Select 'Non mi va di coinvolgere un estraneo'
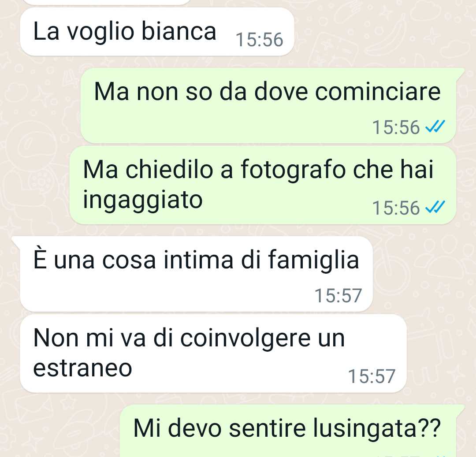 tap(213, 353)
